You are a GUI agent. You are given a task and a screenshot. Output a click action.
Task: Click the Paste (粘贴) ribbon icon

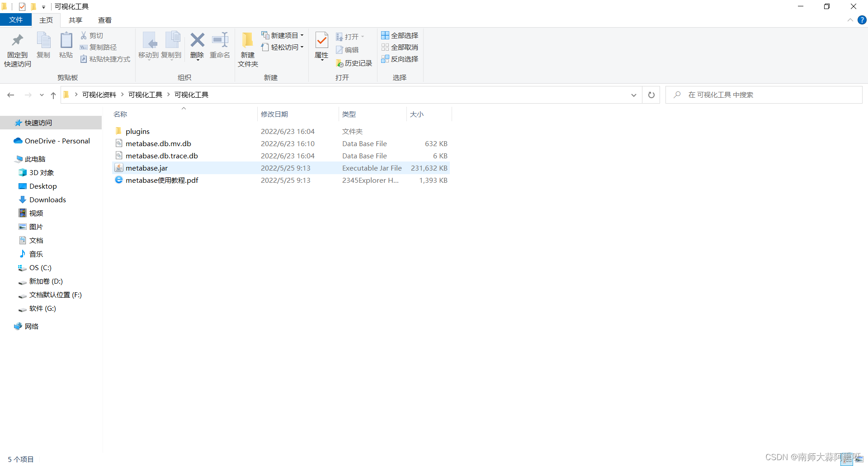click(x=66, y=45)
